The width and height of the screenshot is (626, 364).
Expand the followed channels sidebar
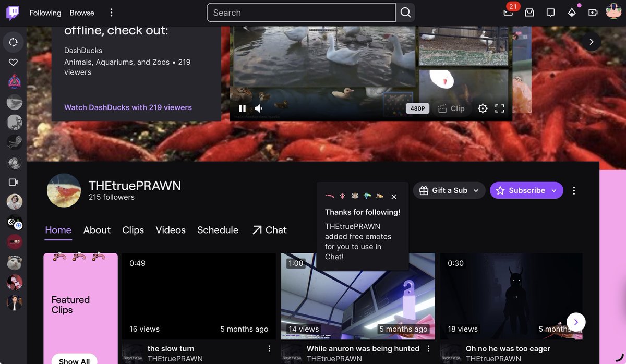click(14, 42)
